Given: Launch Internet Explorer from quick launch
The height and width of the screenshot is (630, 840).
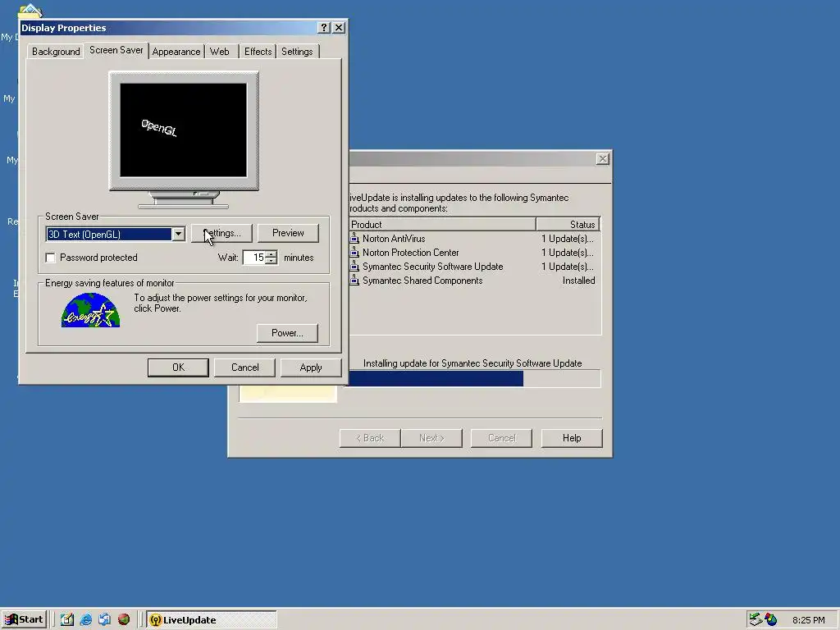Looking at the screenshot, I should (85, 619).
